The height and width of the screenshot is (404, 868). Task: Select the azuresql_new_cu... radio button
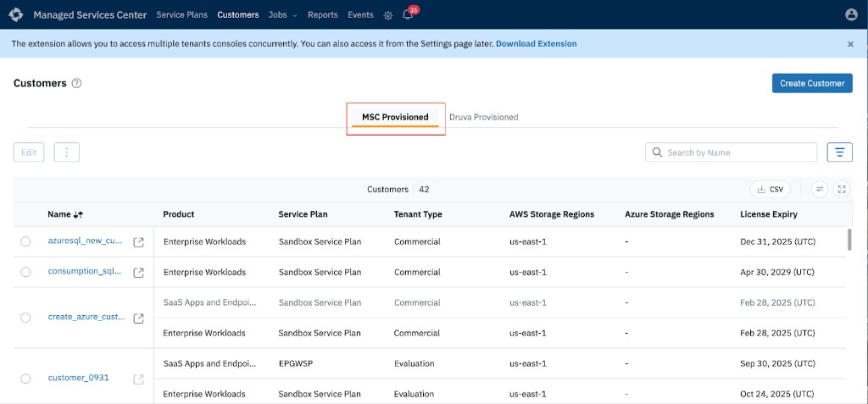pos(25,242)
